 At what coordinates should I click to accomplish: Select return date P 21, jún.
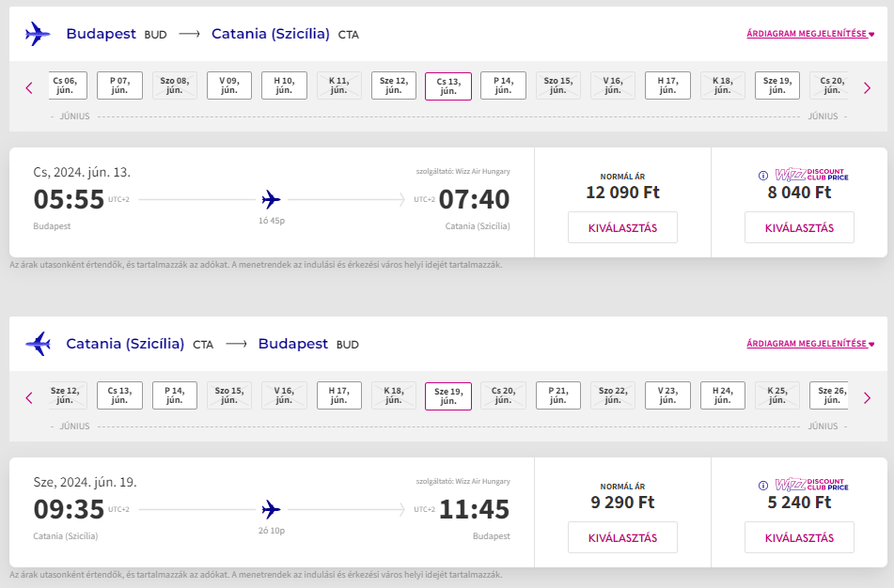pos(558,395)
